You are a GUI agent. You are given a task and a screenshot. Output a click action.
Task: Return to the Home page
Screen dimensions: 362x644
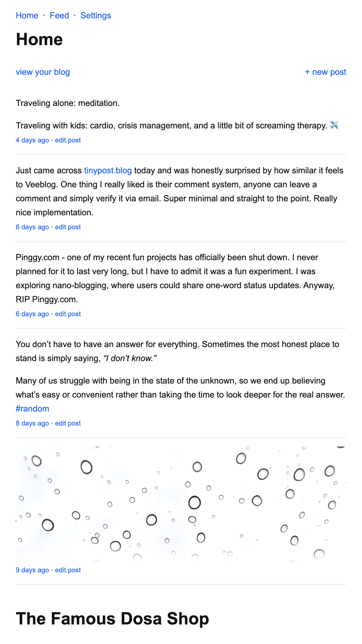point(27,15)
